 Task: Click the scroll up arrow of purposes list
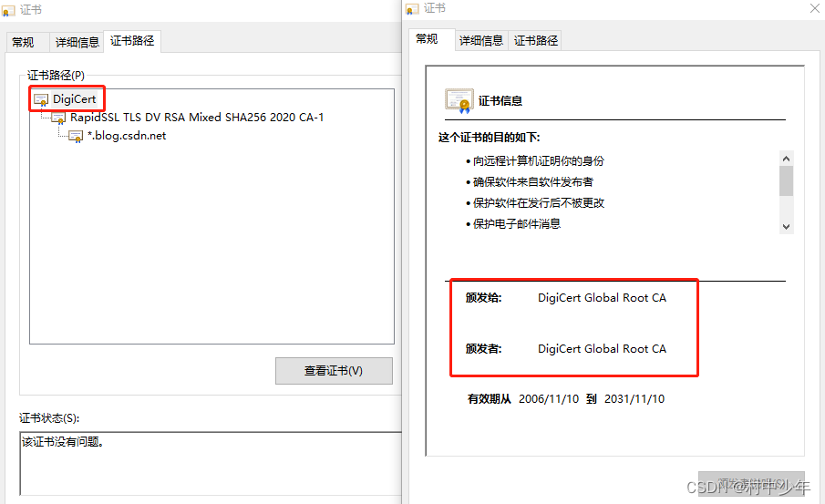point(786,159)
